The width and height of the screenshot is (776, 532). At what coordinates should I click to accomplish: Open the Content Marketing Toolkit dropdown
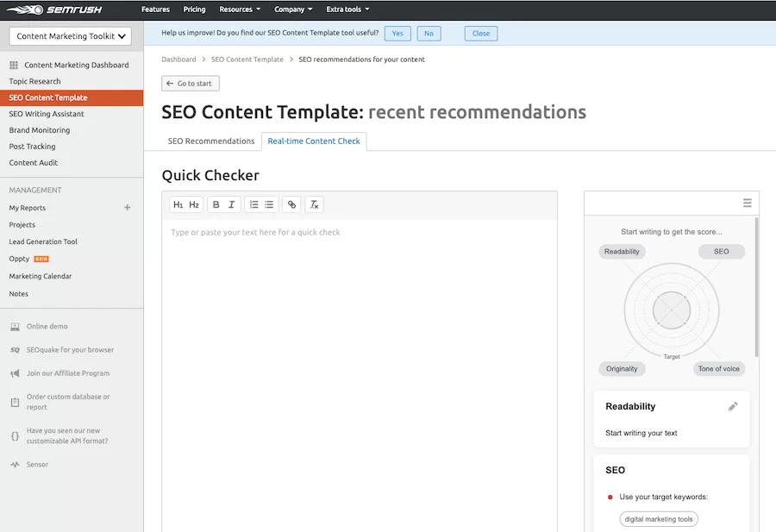tap(72, 36)
